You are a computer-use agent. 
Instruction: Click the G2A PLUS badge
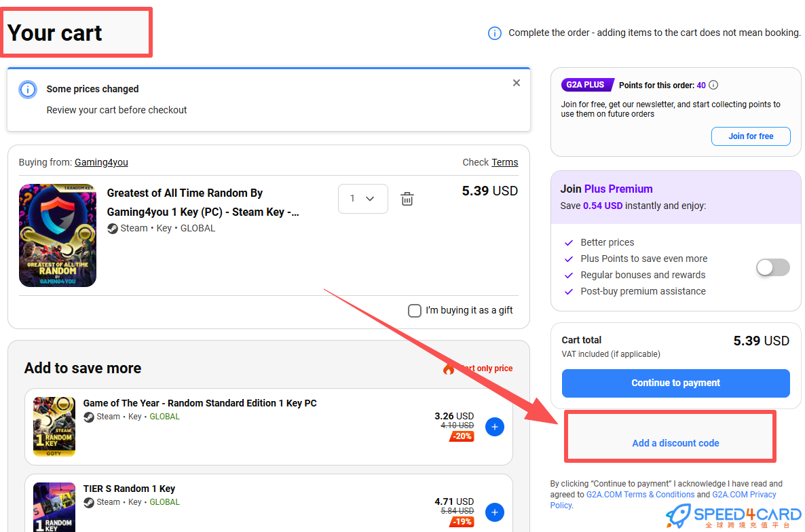(x=587, y=85)
